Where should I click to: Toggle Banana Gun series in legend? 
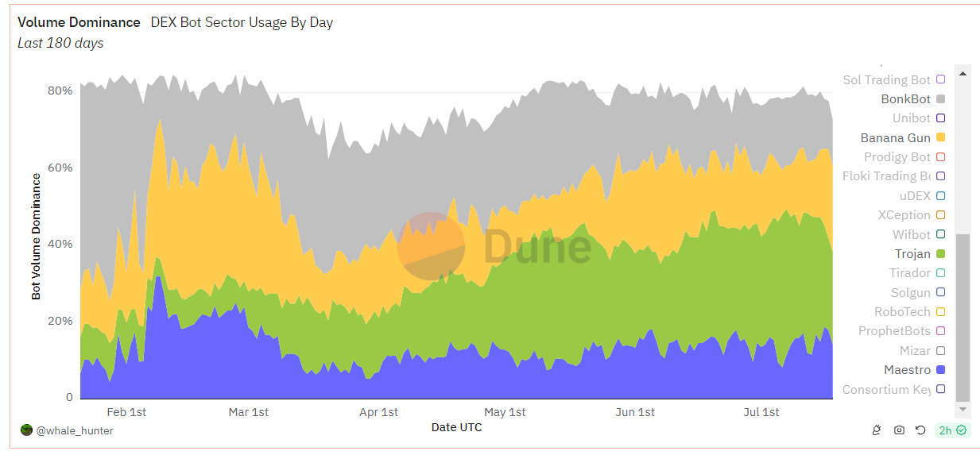(896, 137)
